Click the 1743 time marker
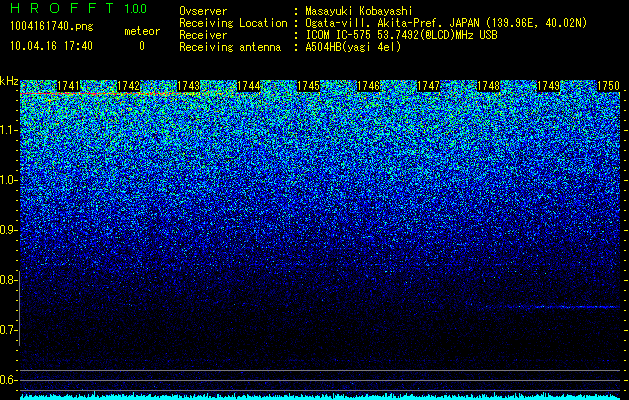 [189, 86]
